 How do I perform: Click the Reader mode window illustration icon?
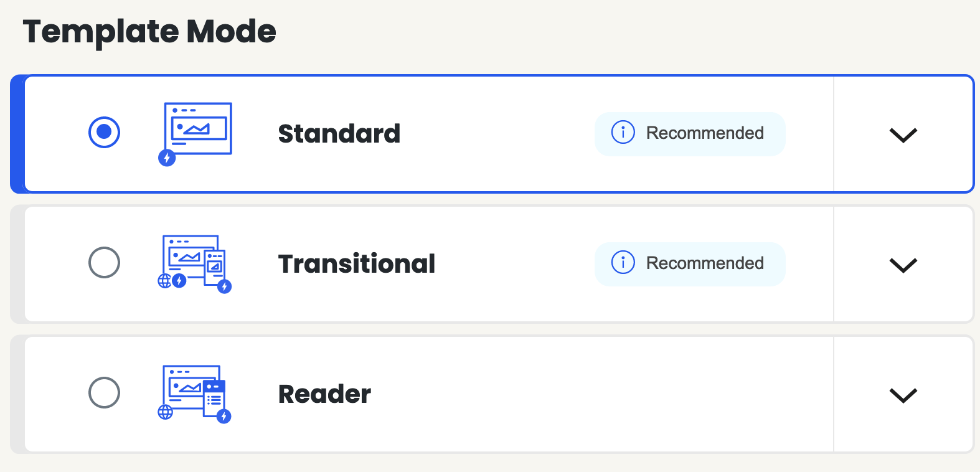tap(195, 394)
